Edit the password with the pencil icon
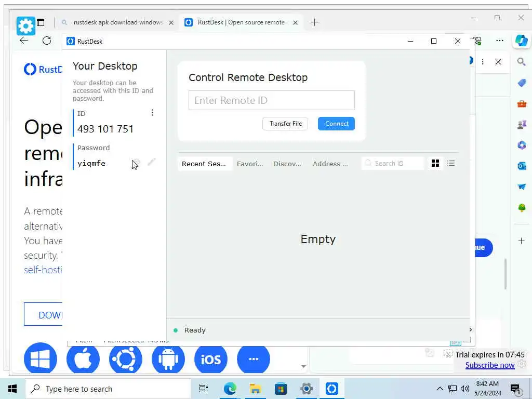This screenshot has height=399, width=532. click(152, 162)
